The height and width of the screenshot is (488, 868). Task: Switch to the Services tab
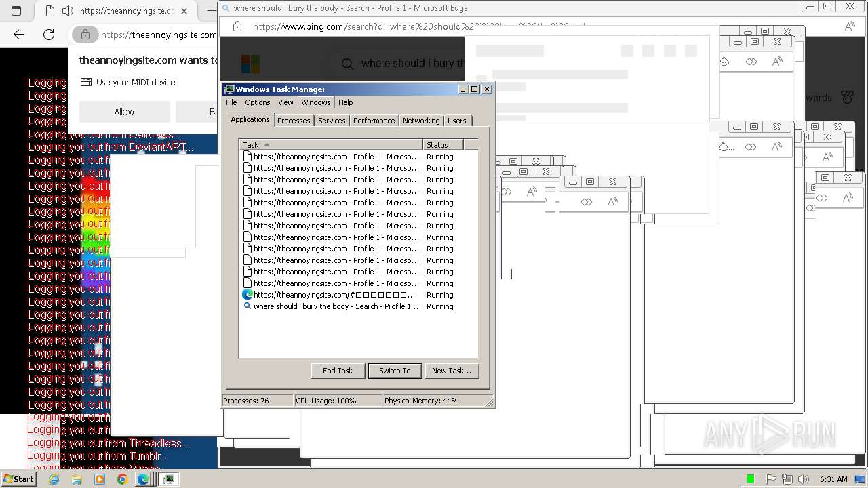click(x=332, y=121)
